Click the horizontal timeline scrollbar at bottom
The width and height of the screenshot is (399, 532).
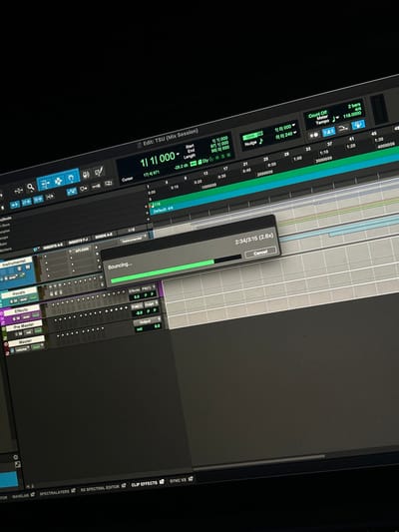tap(260, 462)
